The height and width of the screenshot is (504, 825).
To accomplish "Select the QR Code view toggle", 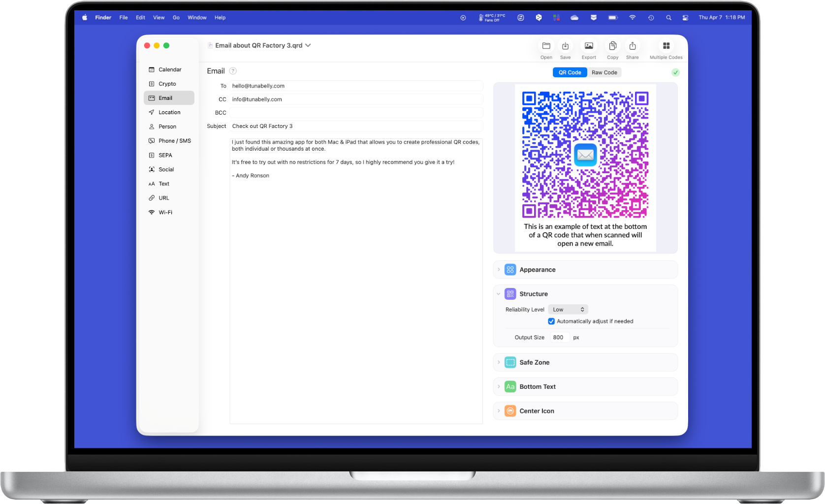I will (x=570, y=72).
